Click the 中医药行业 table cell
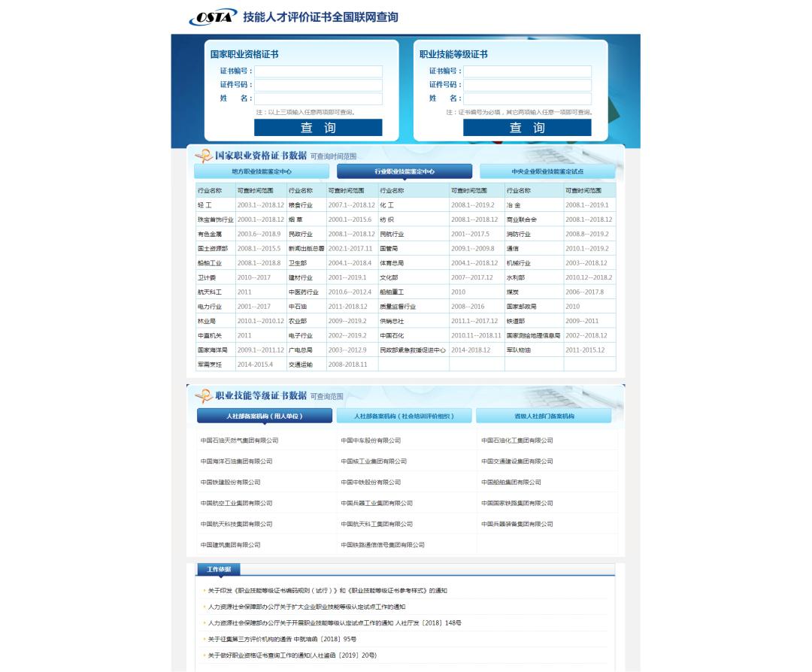The image size is (812, 672). pos(307,292)
